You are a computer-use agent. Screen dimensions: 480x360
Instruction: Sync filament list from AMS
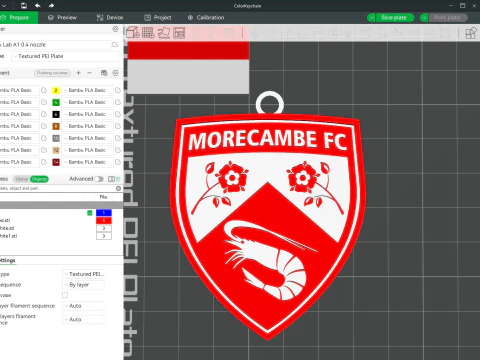coord(104,73)
